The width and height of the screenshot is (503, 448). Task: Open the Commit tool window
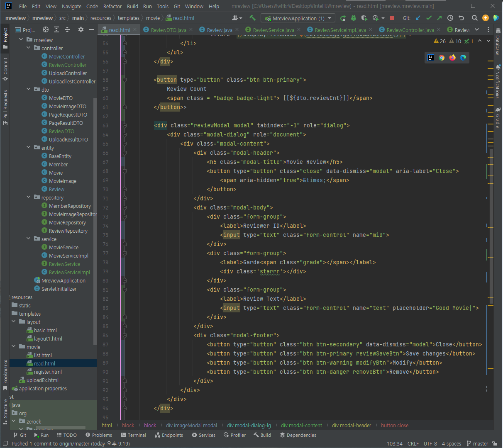pyautogui.click(x=5, y=69)
